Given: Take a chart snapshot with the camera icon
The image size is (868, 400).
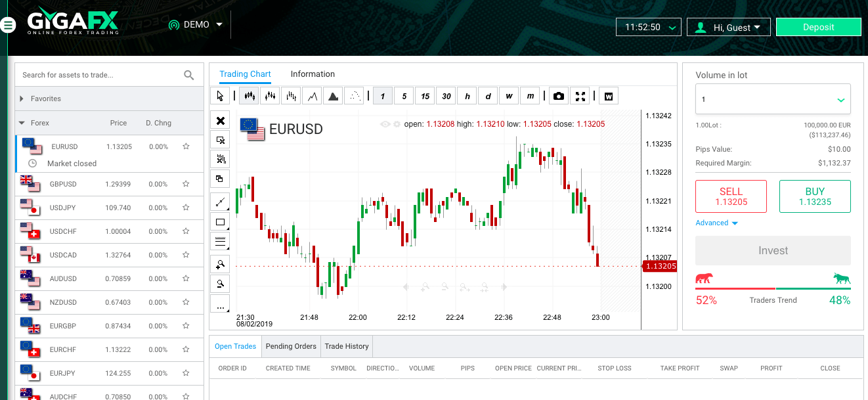Looking at the screenshot, I should click(x=558, y=95).
